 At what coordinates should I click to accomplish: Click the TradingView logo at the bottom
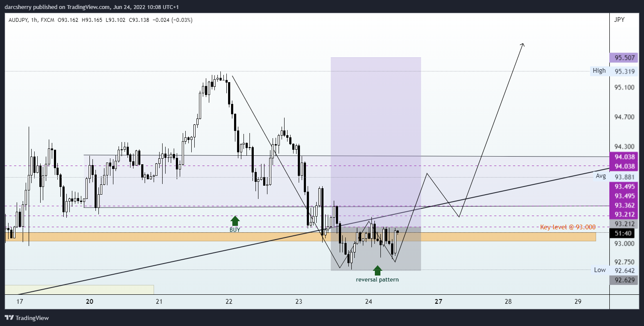click(x=27, y=318)
